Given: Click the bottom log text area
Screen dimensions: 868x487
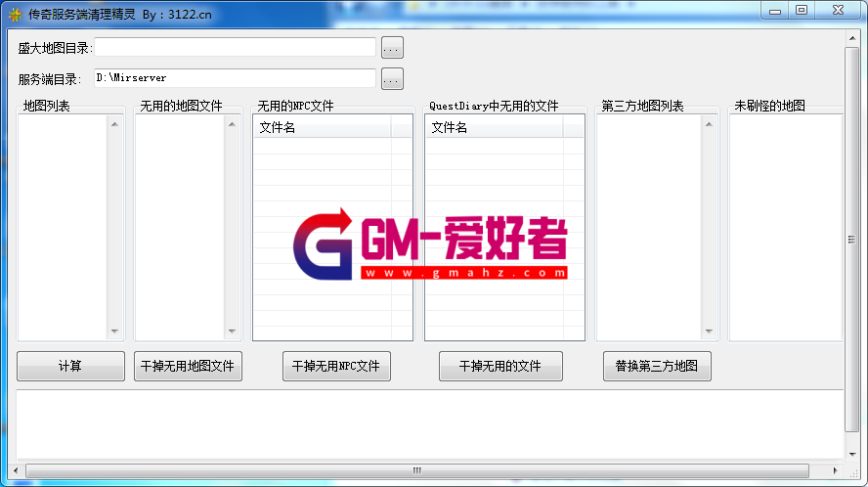Looking at the screenshot, I should (x=429, y=424).
